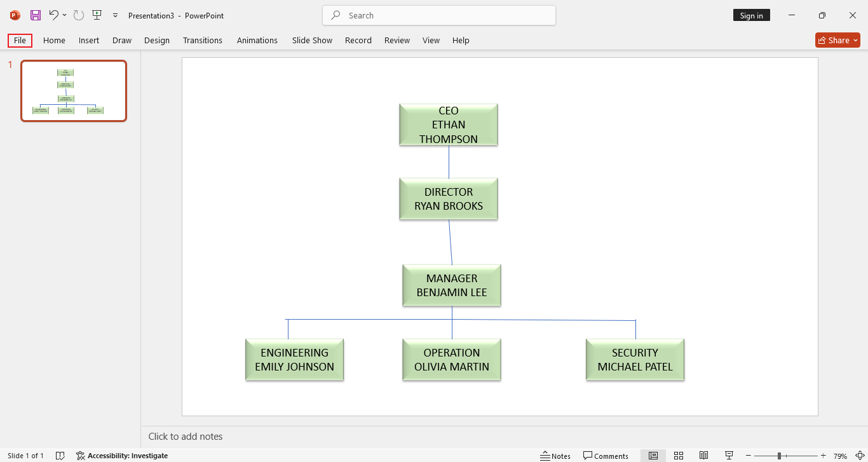The width and height of the screenshot is (868, 462).
Task: Switch to the Review tab
Action: [397, 40]
